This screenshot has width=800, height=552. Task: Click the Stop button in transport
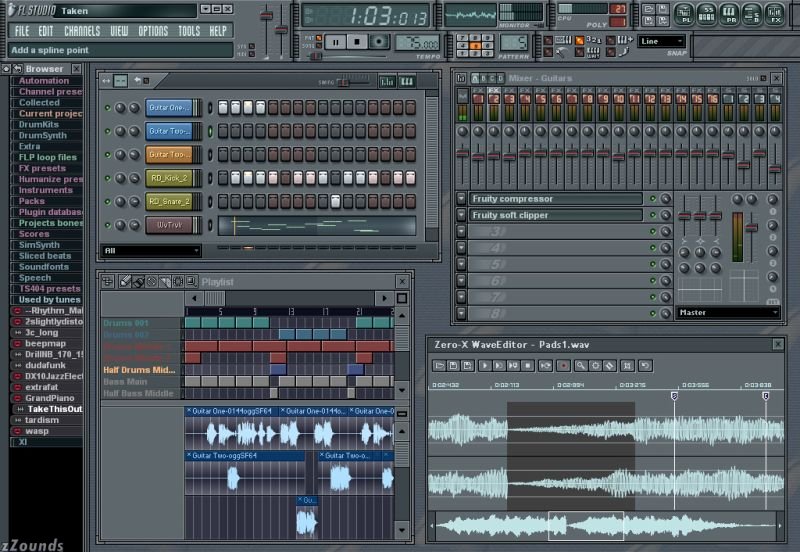click(357, 42)
